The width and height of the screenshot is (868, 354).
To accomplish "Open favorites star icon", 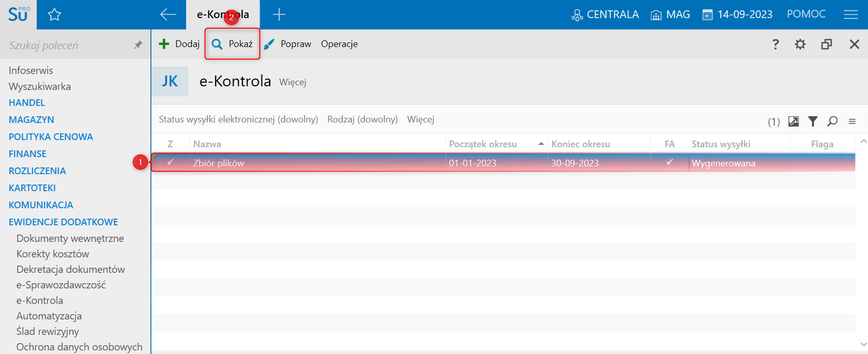I will 54,14.
